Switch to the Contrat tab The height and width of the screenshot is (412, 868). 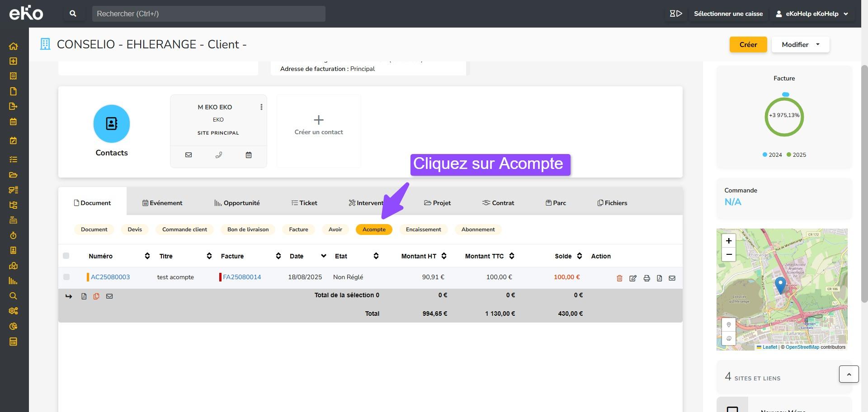[498, 203]
